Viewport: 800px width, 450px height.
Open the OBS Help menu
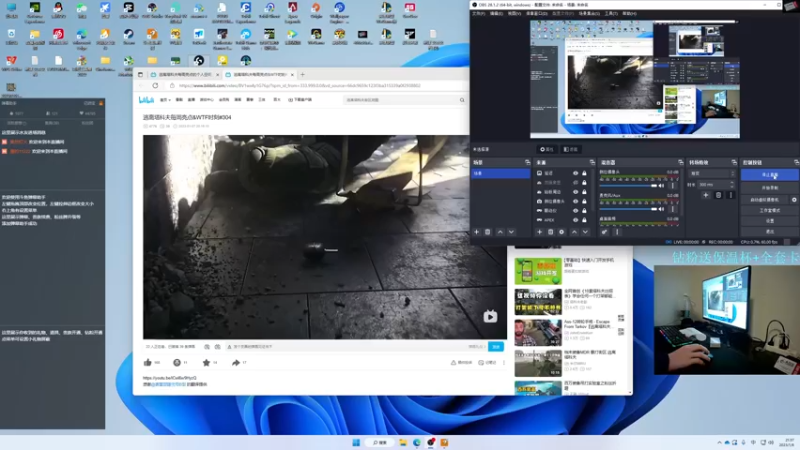tap(629, 13)
